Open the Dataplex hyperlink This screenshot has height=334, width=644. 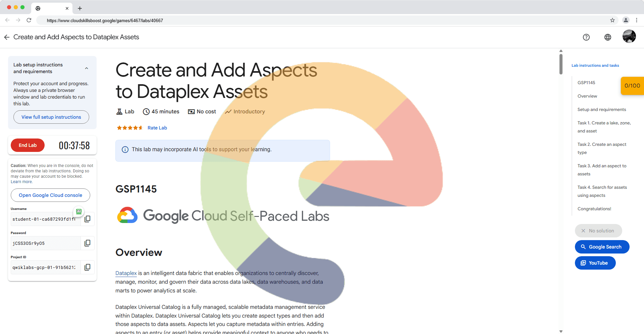126,273
